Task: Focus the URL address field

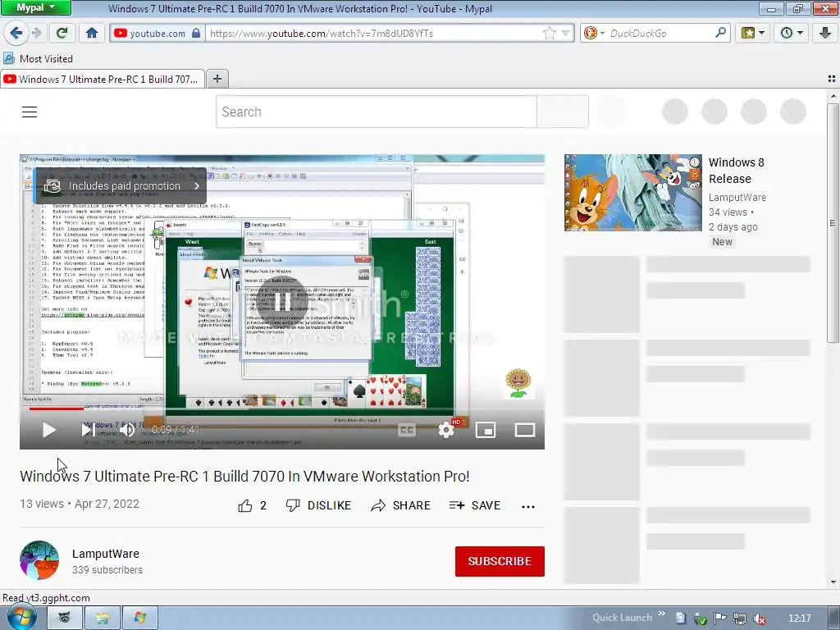Action: point(374,33)
